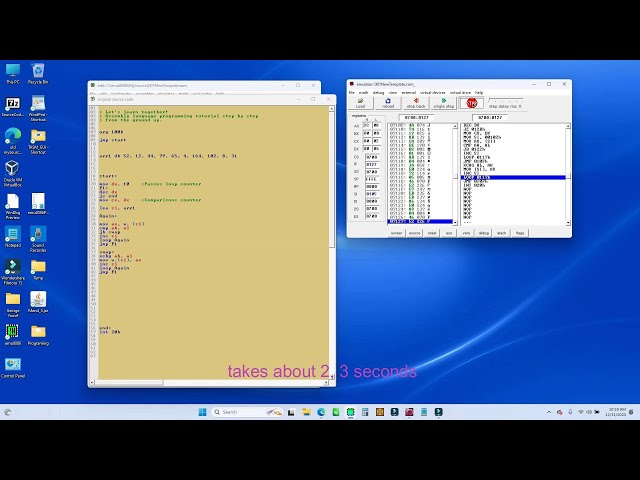
Task: Open the Recycle Bin desktop icon
Action: (x=38, y=73)
